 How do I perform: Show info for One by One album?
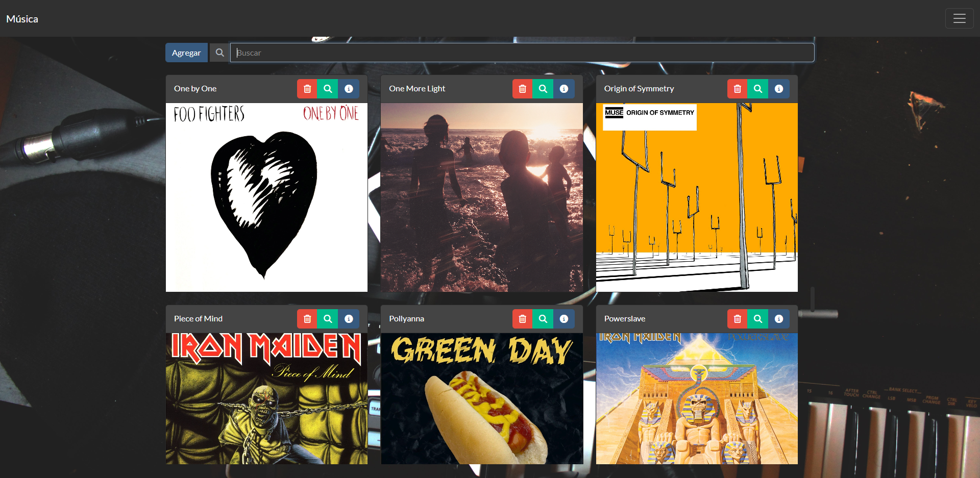click(x=349, y=89)
